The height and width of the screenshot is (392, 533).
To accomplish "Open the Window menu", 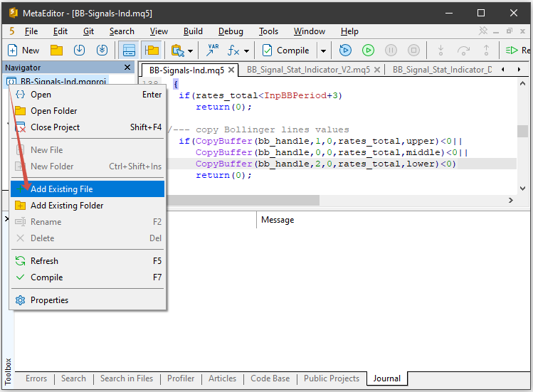I will (310, 31).
